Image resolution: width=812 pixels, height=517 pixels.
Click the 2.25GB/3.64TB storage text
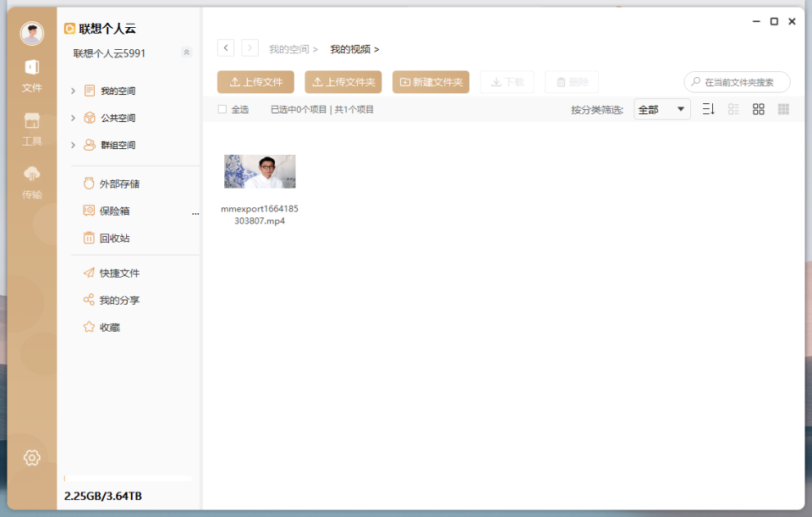tap(103, 496)
